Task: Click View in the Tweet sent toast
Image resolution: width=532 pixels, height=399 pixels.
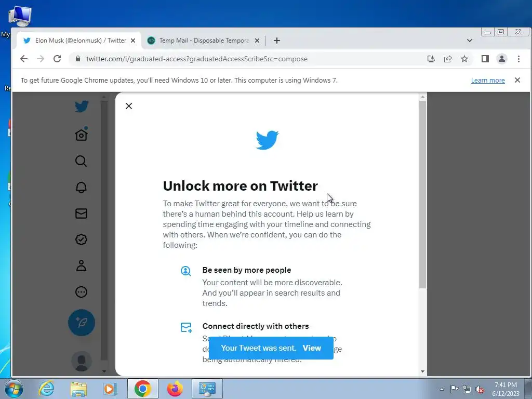Action: pyautogui.click(x=312, y=348)
